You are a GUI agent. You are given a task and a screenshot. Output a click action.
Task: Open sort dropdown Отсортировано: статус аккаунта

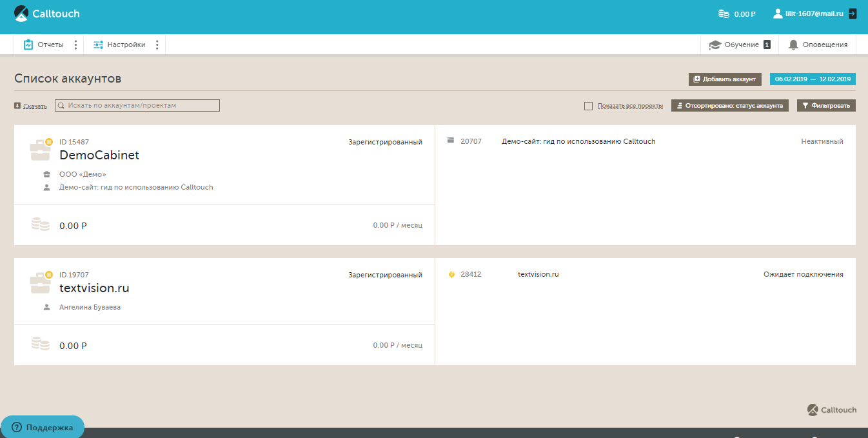pos(729,106)
